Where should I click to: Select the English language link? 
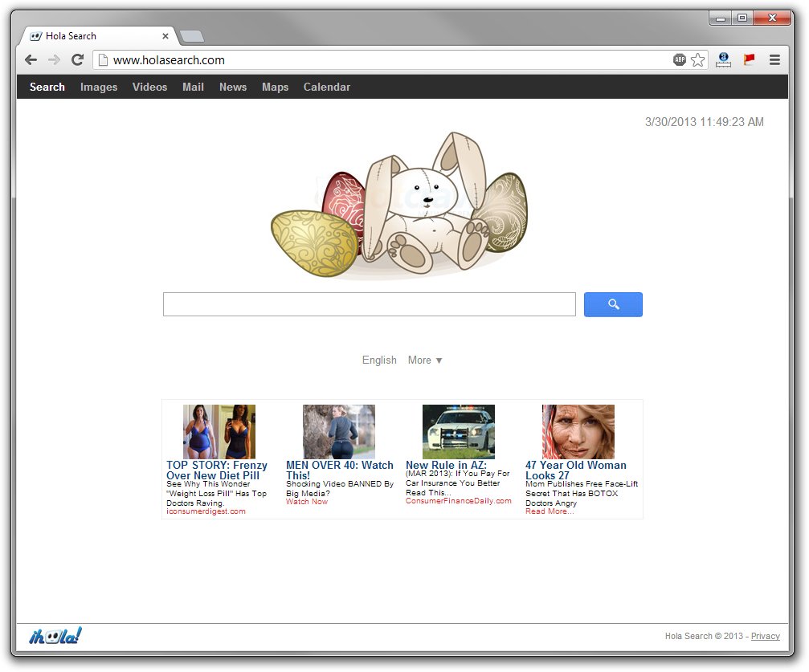[379, 360]
